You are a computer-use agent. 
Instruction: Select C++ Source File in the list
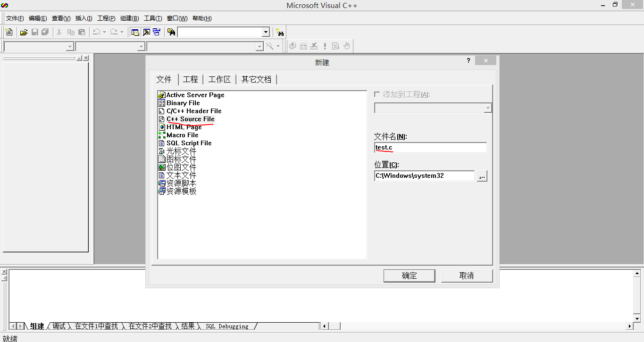point(191,119)
